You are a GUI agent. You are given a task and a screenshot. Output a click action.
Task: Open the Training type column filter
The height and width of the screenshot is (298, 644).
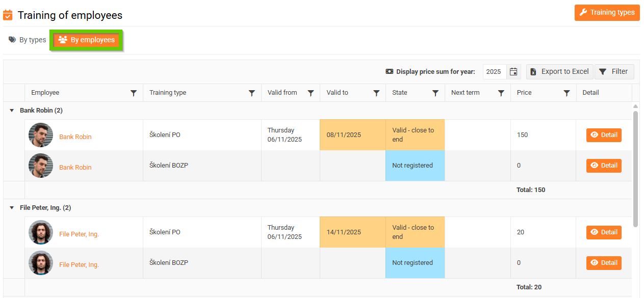(x=252, y=93)
